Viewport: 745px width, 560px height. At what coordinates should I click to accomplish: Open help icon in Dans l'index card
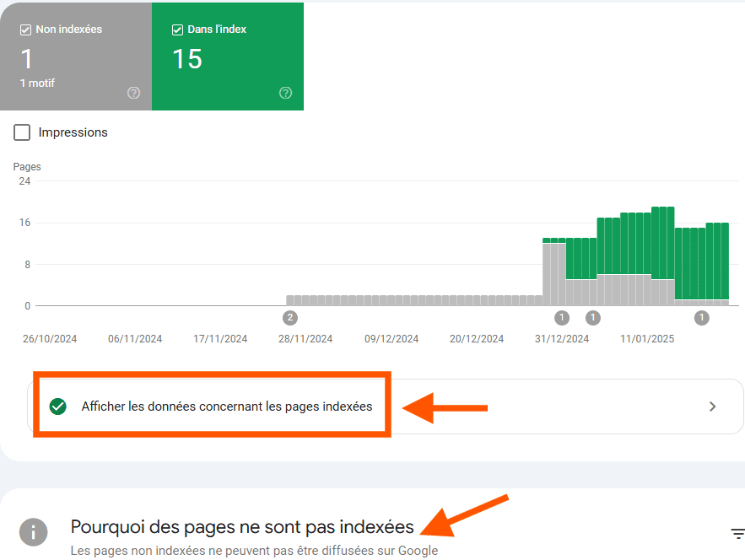[x=285, y=93]
